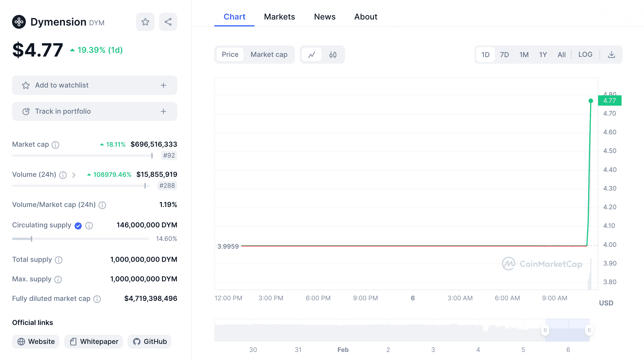This screenshot has height=360, width=644.
Task: Click market cap value $696,516,333
Action: tap(154, 144)
